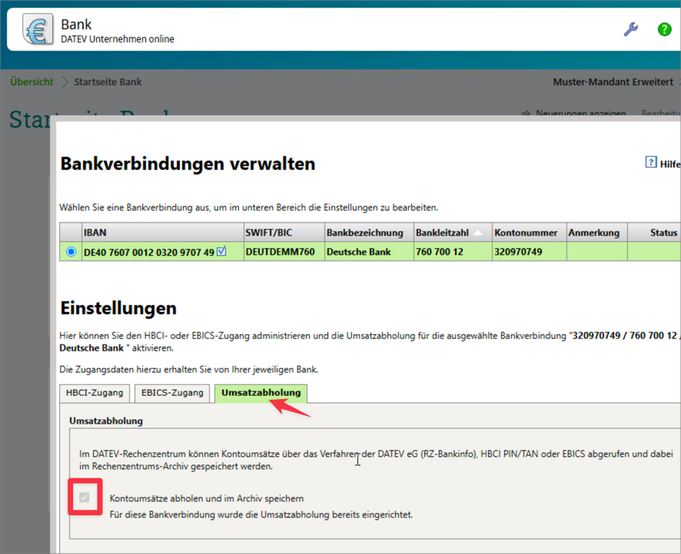
Task: Click the Anmerkung column header
Action: pyautogui.click(x=597, y=233)
